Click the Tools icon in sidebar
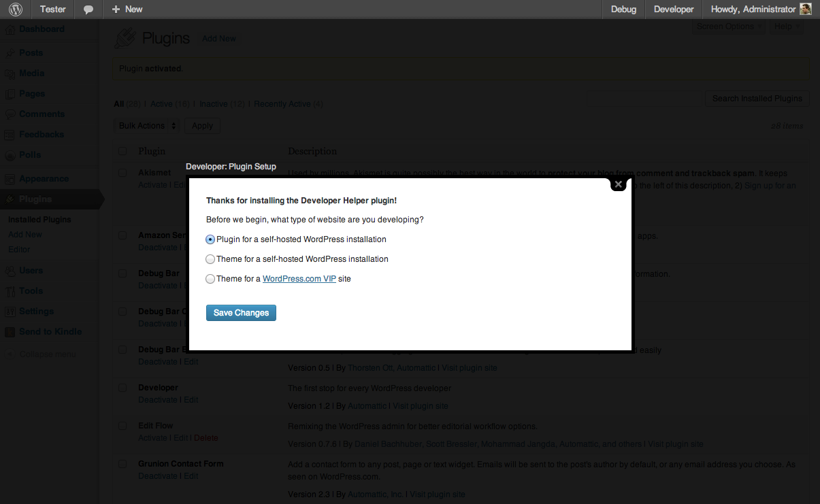Screen dimensions: 820x504 (x=10, y=291)
